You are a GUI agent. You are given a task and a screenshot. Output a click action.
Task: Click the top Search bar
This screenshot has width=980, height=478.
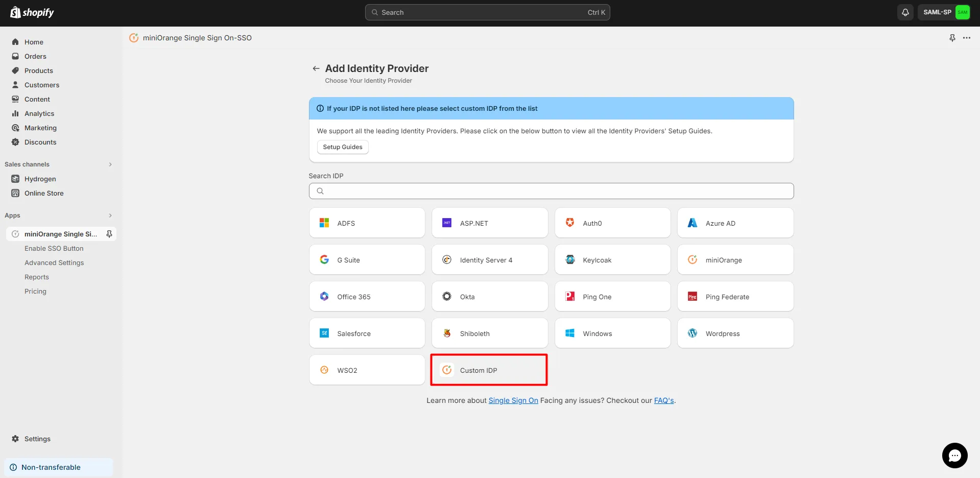(x=487, y=12)
